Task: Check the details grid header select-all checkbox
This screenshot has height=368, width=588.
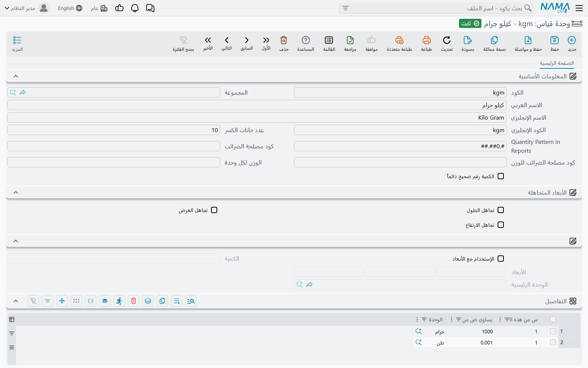Action: click(553, 319)
